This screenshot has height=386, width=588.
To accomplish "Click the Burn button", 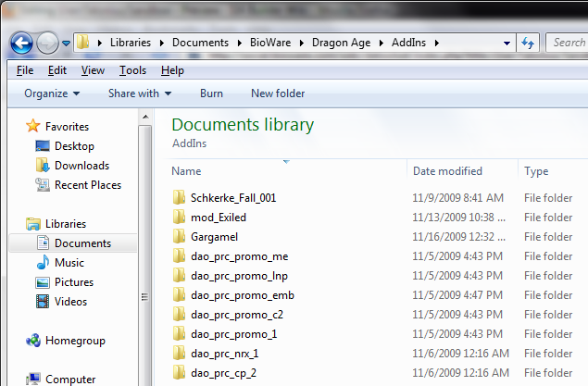I will (211, 93).
